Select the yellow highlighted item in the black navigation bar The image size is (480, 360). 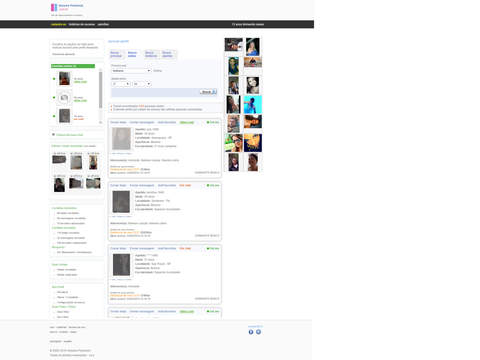pos(58,24)
